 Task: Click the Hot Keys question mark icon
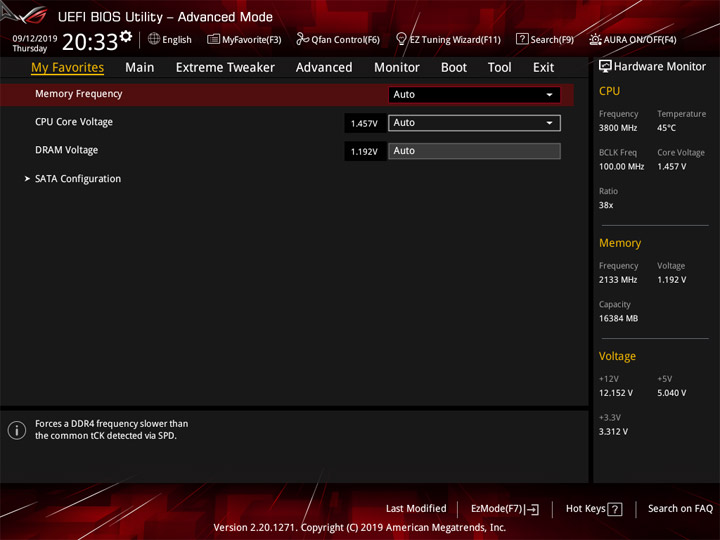(x=614, y=509)
